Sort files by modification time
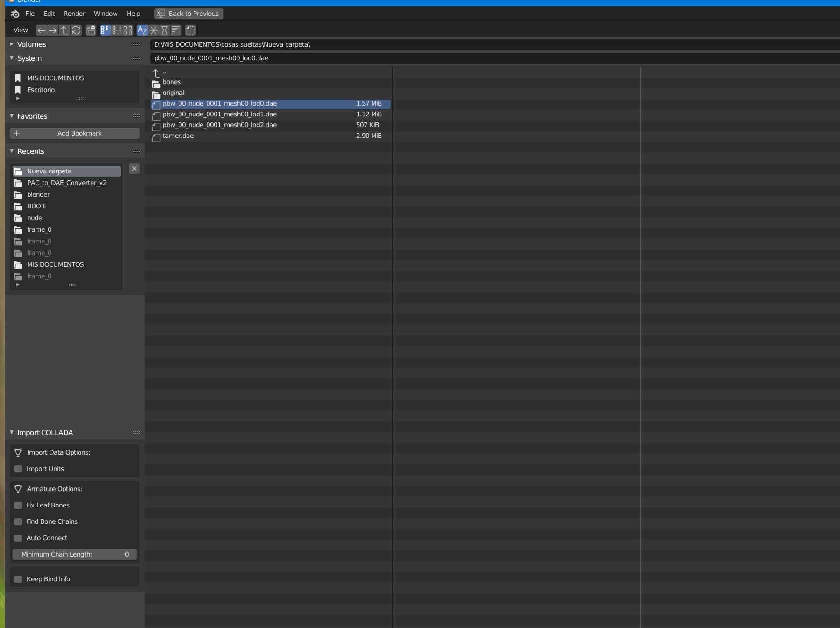Screen dimensions: 840x628 [165, 30]
